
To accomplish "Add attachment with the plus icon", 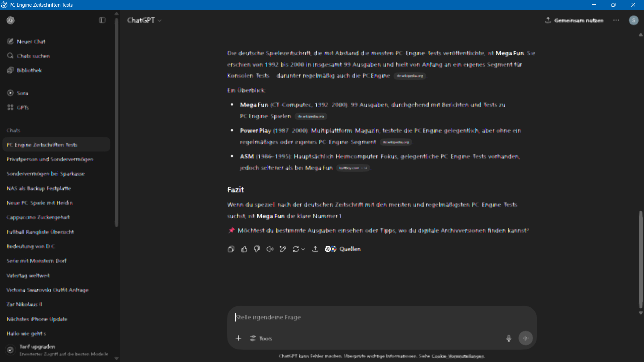I will coord(238,338).
